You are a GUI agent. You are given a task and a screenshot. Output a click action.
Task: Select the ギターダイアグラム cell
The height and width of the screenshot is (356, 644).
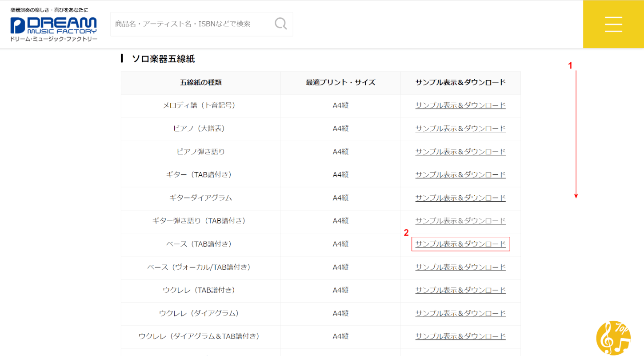coord(201,198)
